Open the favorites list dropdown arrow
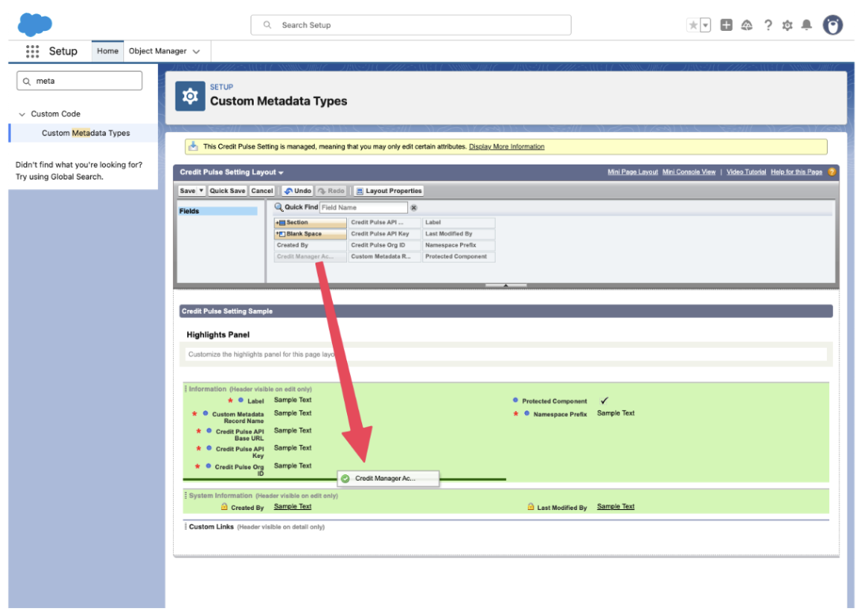864x616 pixels. point(705,25)
